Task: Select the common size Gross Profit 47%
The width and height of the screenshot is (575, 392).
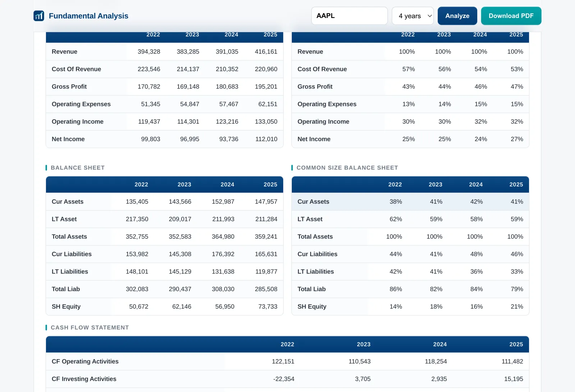Action: click(517, 87)
